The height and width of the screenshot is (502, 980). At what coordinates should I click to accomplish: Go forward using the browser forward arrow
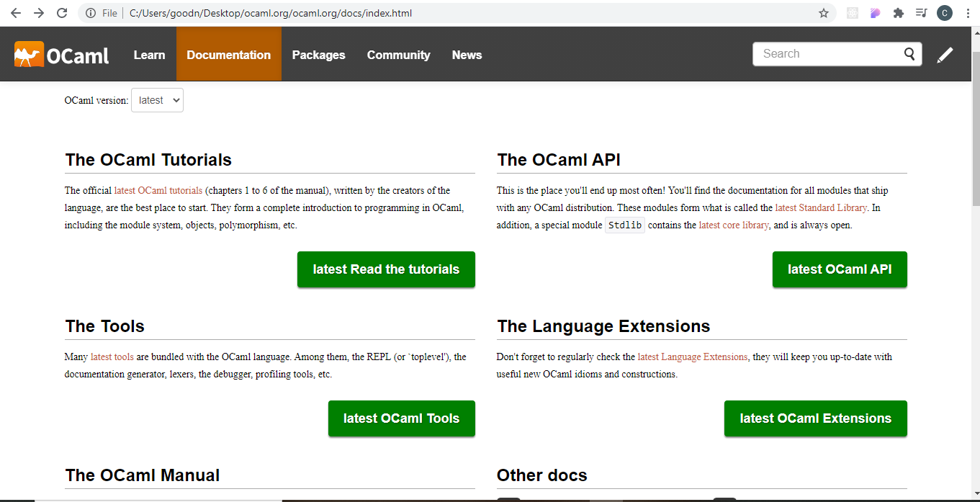pos(39,13)
